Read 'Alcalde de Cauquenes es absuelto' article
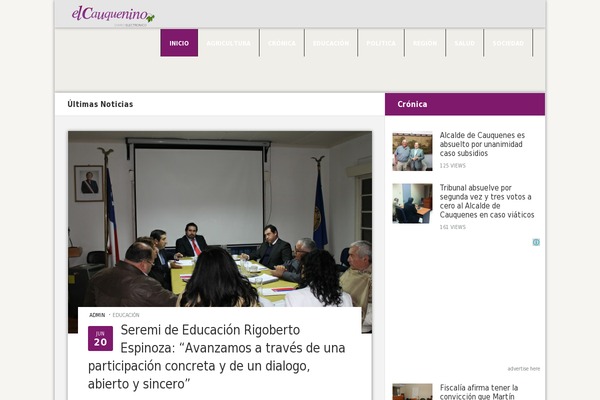The height and width of the screenshot is (400, 600). (x=482, y=144)
